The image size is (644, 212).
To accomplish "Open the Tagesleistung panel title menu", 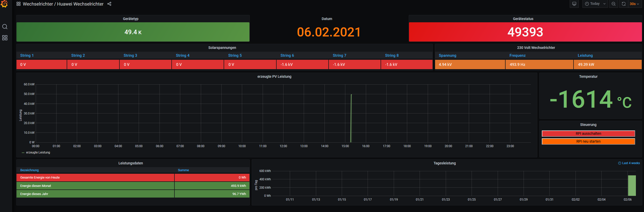I will (444, 163).
